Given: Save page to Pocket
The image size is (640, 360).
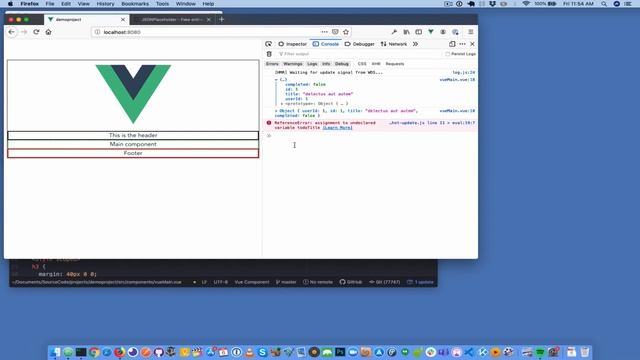Looking at the screenshot, I should (335, 32).
